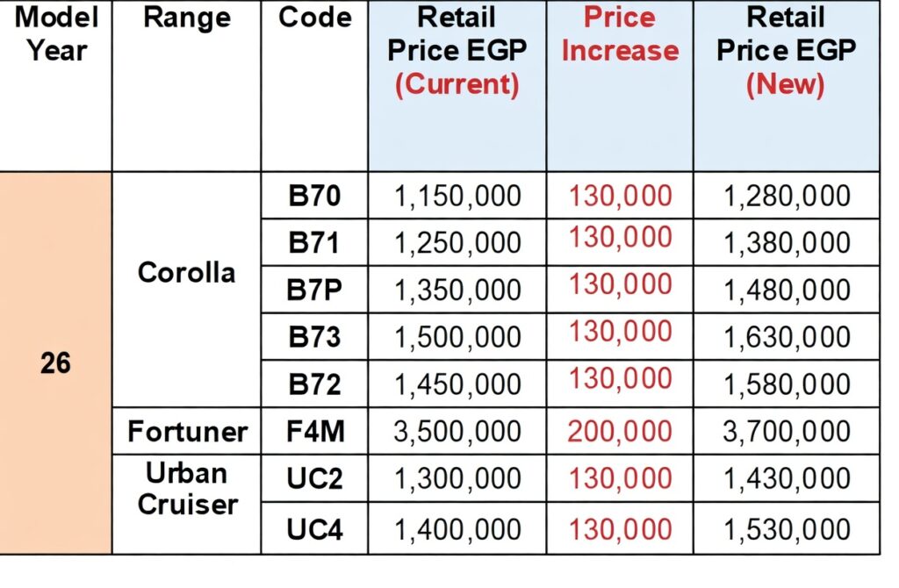The image size is (899, 588).
Task: Select the Corolla range cell
Action: [x=186, y=272]
